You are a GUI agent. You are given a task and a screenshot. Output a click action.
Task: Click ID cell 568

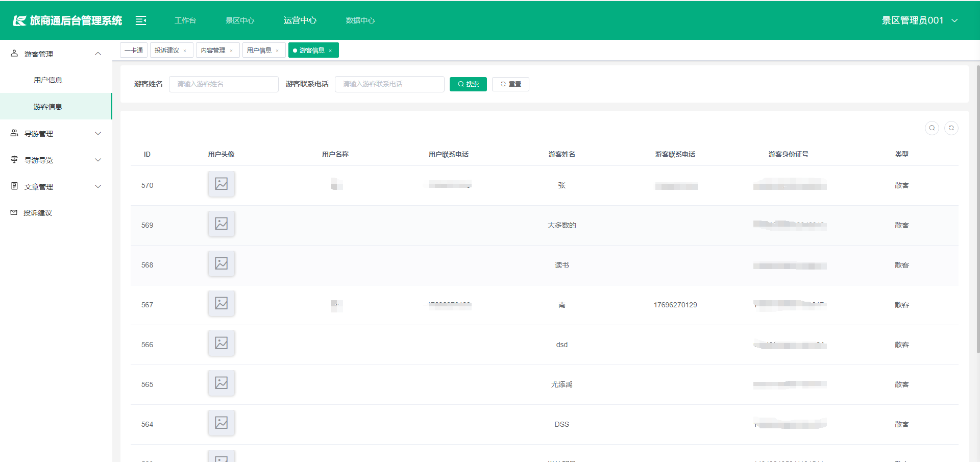point(147,265)
